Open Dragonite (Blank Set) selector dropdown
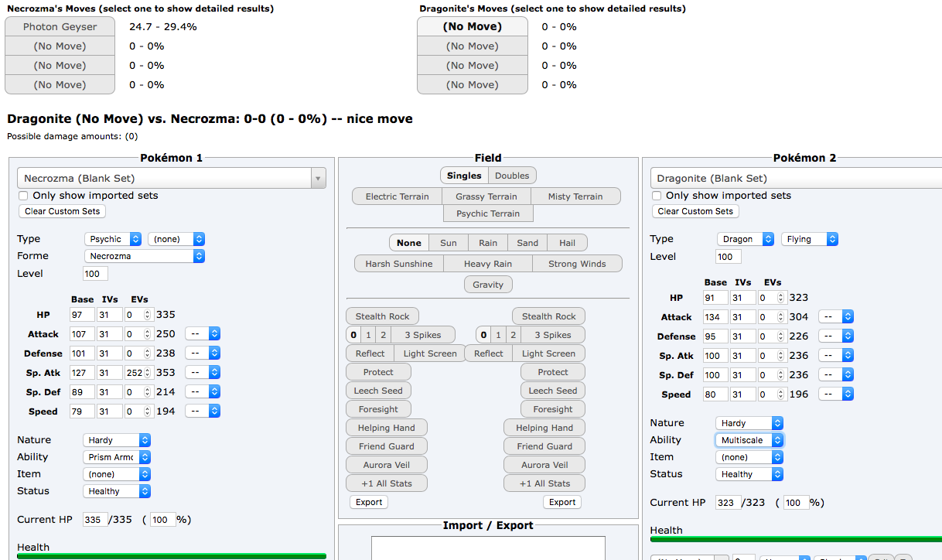Screen dimensions: 942x560 796,178
